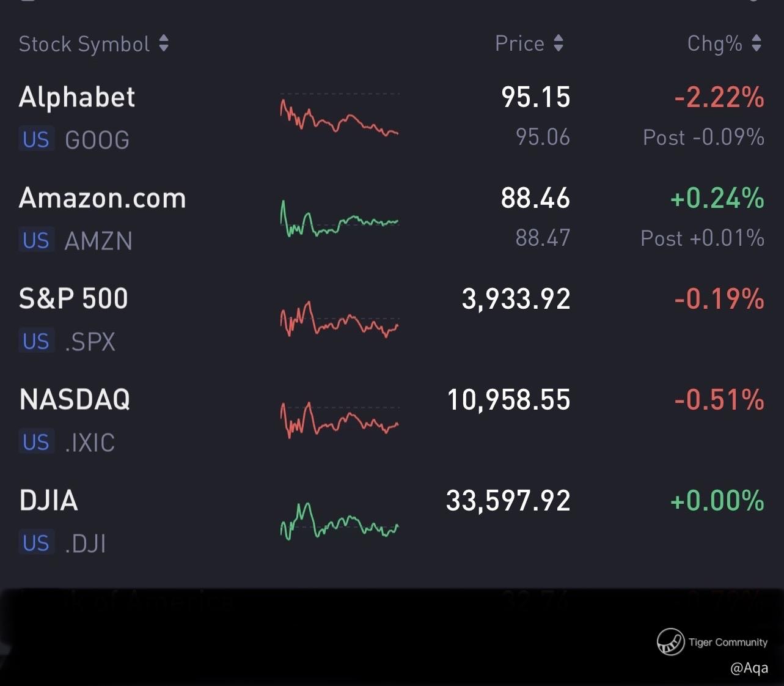
Task: Sort by Stock Symbol arrows
Action: [x=163, y=43]
